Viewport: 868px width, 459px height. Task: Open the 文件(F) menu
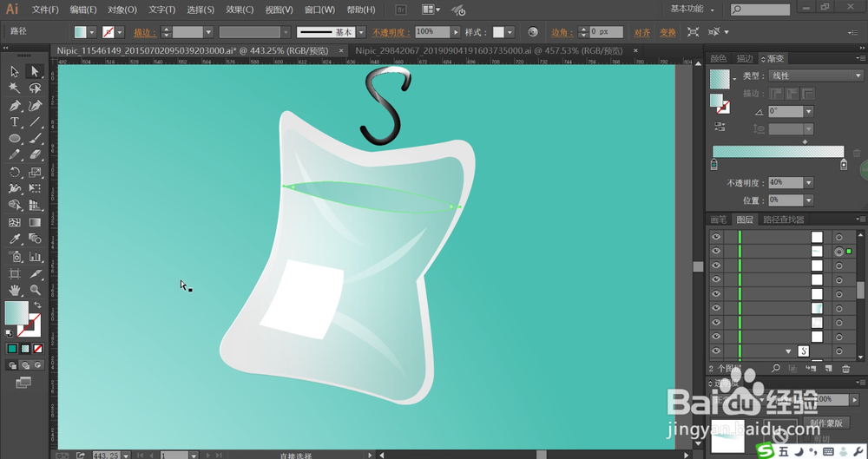[45, 10]
